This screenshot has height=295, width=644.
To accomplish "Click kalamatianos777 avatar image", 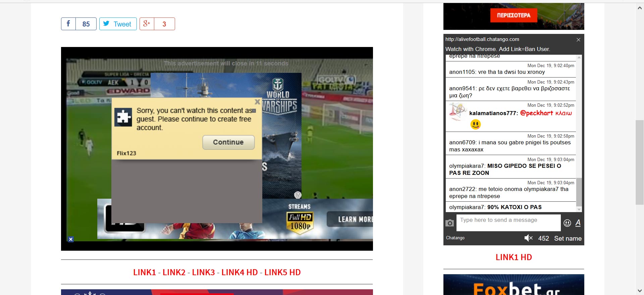I will (x=458, y=112).
